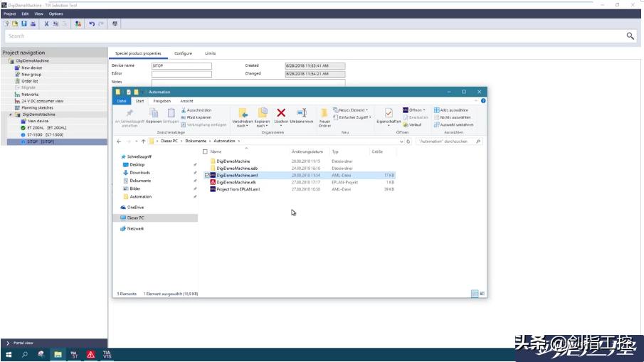Viewport: 644px width, 362px height.
Task: Click Explorer help question mark icon
Action: click(x=483, y=101)
